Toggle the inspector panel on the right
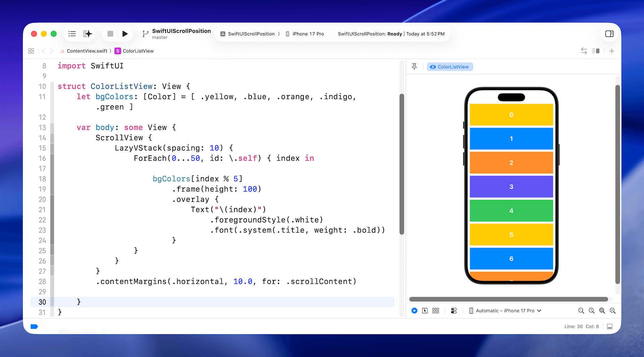This screenshot has height=357, width=644. 609,34
